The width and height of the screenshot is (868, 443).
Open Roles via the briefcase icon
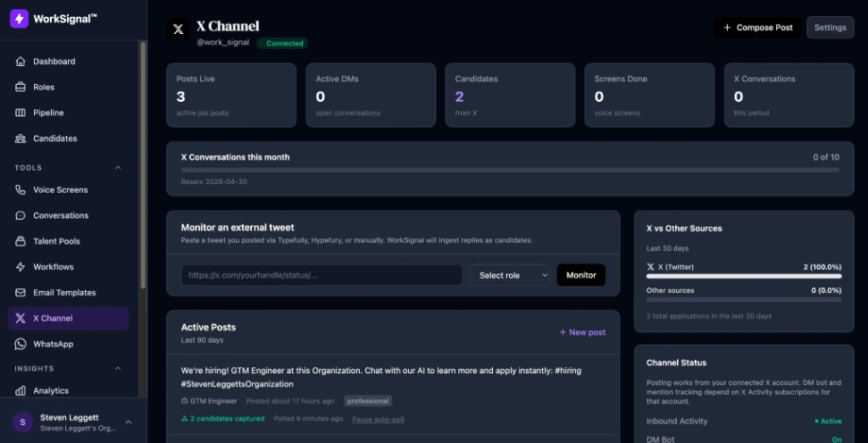[x=21, y=88]
